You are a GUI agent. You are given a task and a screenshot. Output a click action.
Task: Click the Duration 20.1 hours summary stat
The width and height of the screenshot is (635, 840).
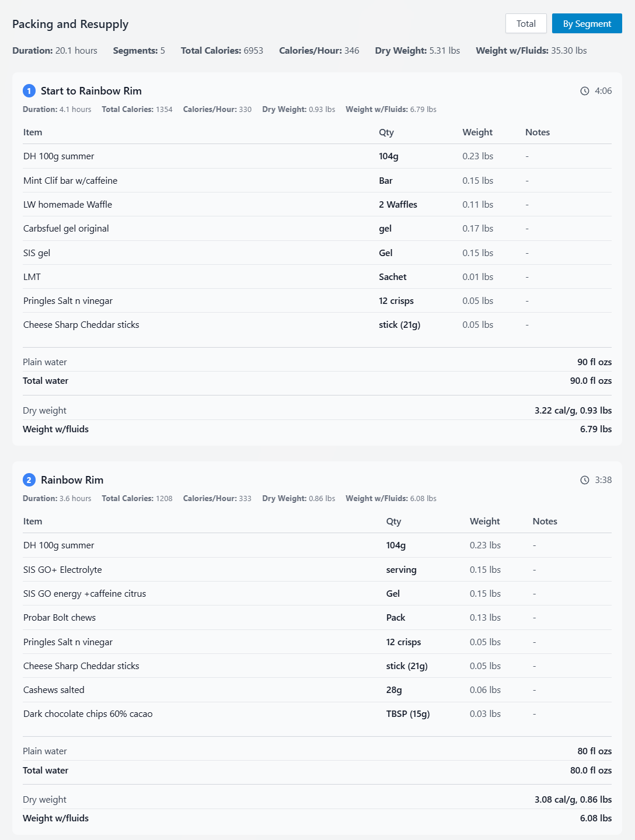[54, 51]
